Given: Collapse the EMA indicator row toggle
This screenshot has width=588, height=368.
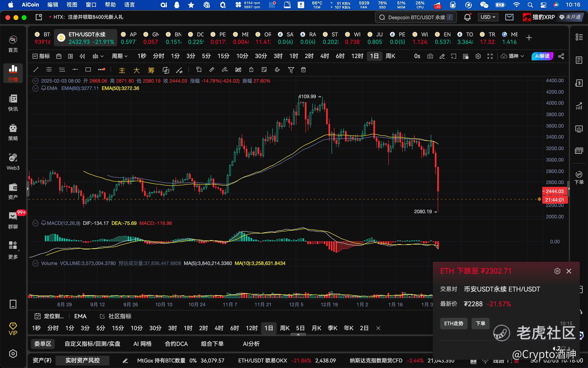Looking at the screenshot, I should point(36,88).
